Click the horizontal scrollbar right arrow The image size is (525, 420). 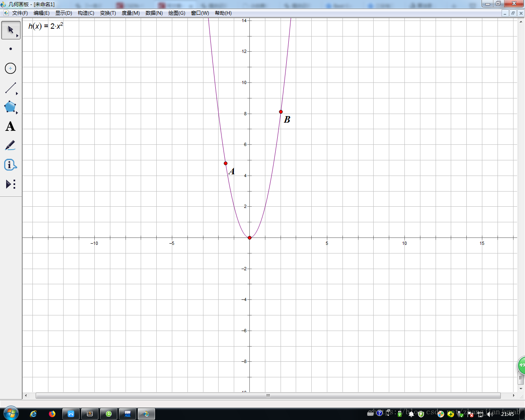(x=514, y=396)
